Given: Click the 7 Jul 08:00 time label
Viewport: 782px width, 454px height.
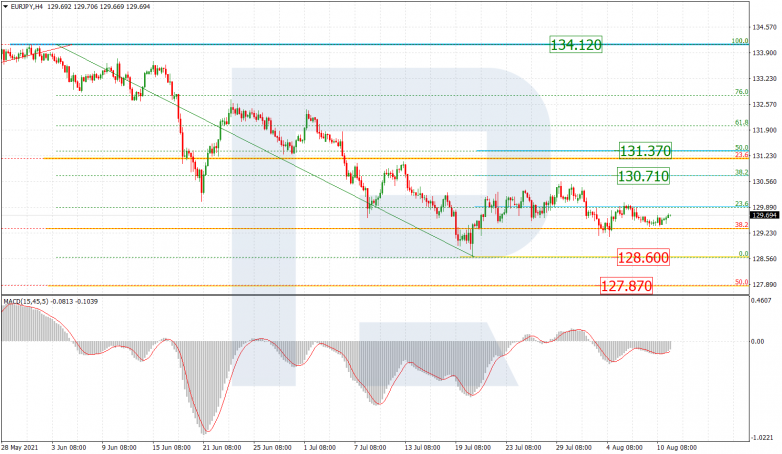Looking at the screenshot, I should point(371,448).
